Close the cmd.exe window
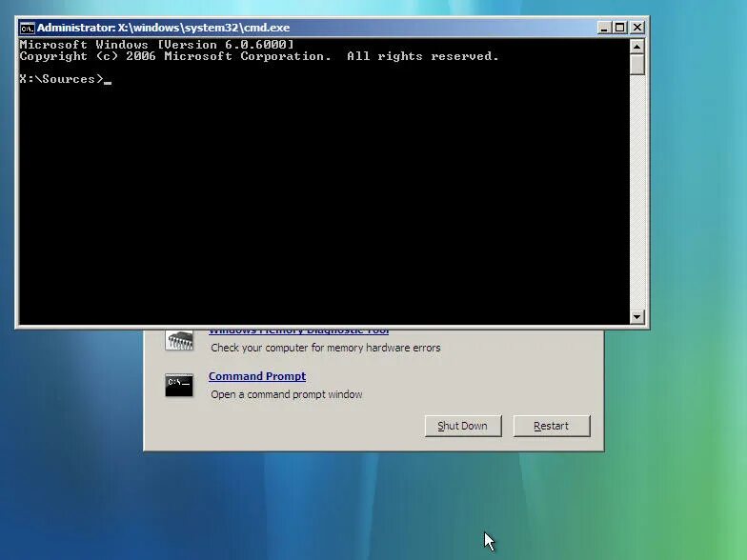 click(x=637, y=28)
